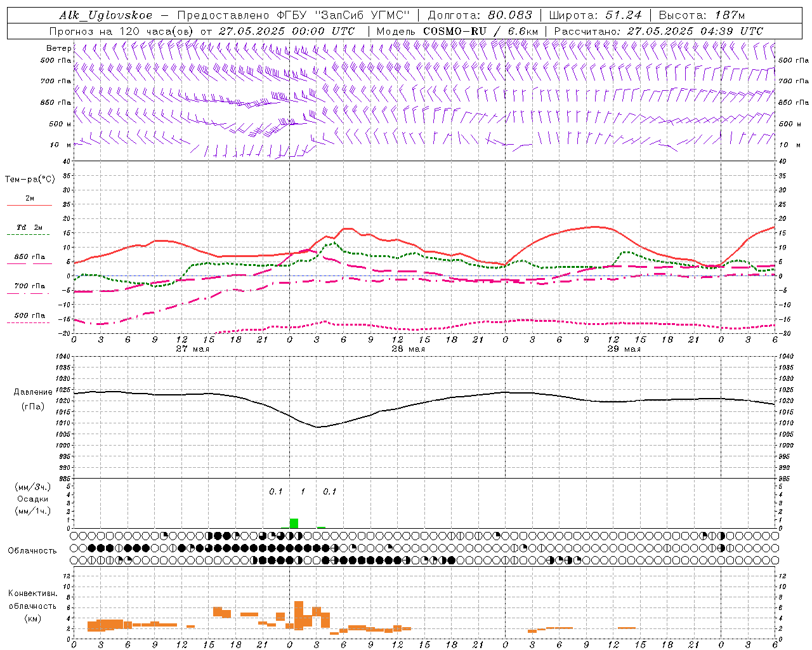This screenshot has width=812, height=650.
Task: Click the Облачность cloudiness label
Action: (32, 551)
